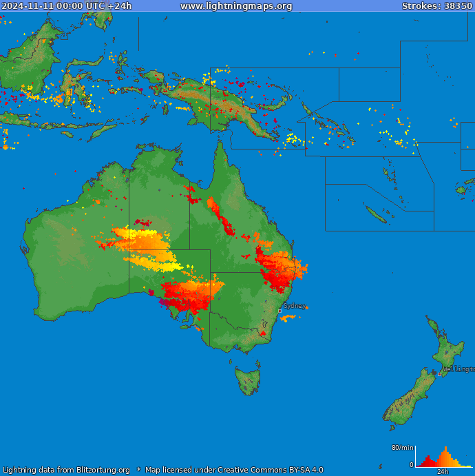Image resolution: width=475 pixels, height=476 pixels.
Task: Click the orange-red lightning cluster in South Australia
Action: [189, 293]
